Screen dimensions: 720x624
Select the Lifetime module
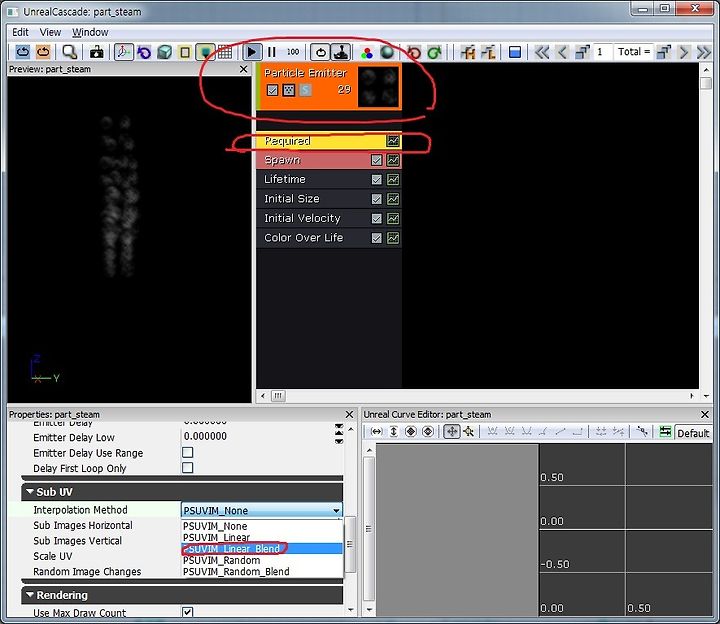coord(329,179)
